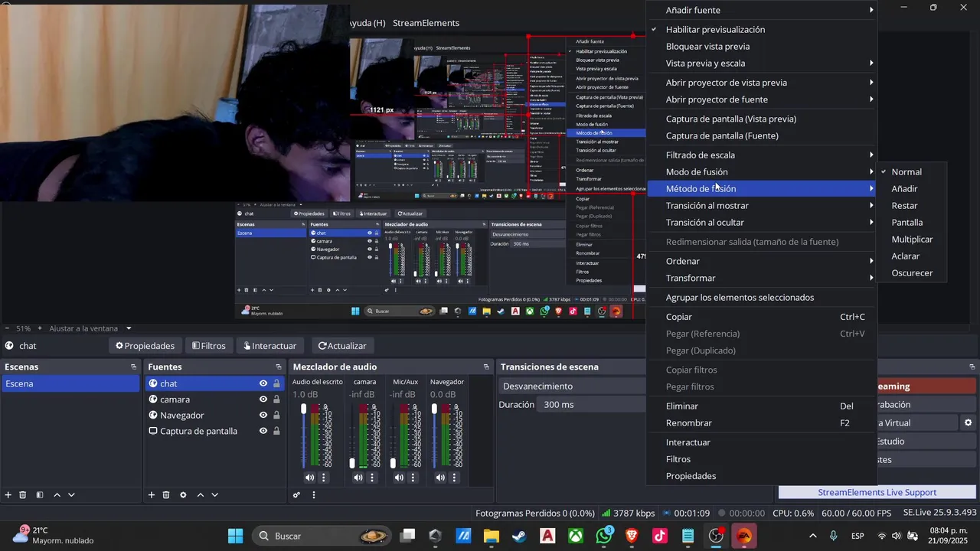Hide the Captura de pantalla source eye icon
This screenshot has width=980, height=551.
pyautogui.click(x=263, y=431)
